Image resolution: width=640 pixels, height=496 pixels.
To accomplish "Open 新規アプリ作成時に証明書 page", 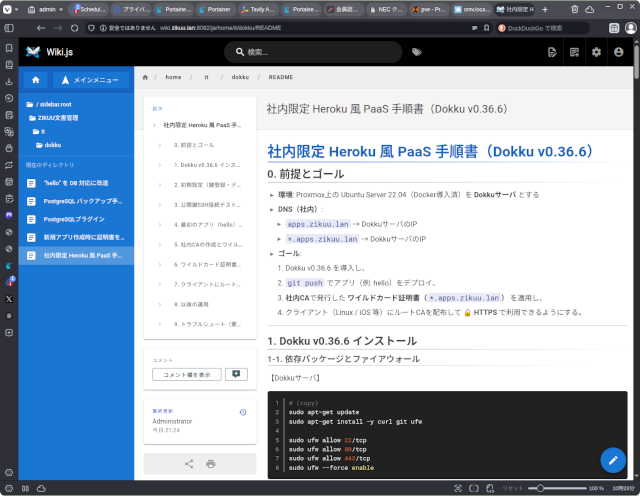I will pos(76,237).
